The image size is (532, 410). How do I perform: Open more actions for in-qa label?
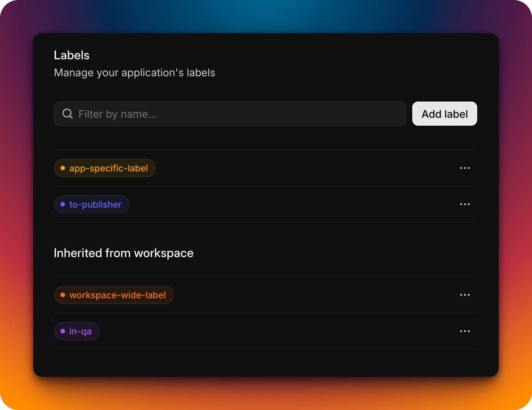465,331
